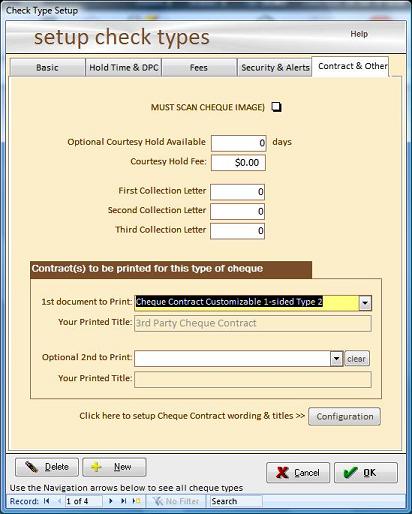Go to previous record arrow
The width and height of the screenshot is (412, 514).
59,501
